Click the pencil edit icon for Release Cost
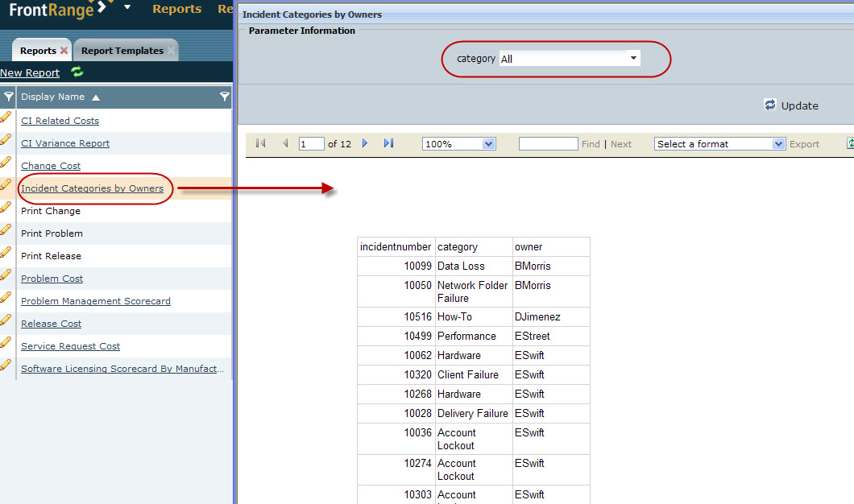Screen dimensions: 854x504 click(6, 320)
